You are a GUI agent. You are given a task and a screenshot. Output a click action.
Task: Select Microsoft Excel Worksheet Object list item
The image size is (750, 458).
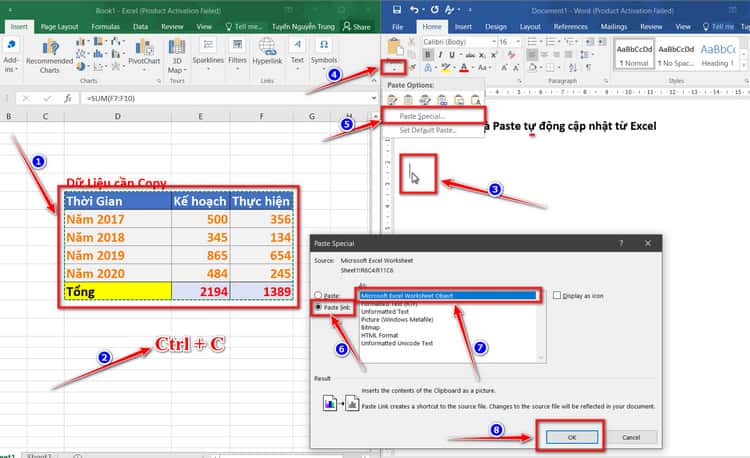448,295
